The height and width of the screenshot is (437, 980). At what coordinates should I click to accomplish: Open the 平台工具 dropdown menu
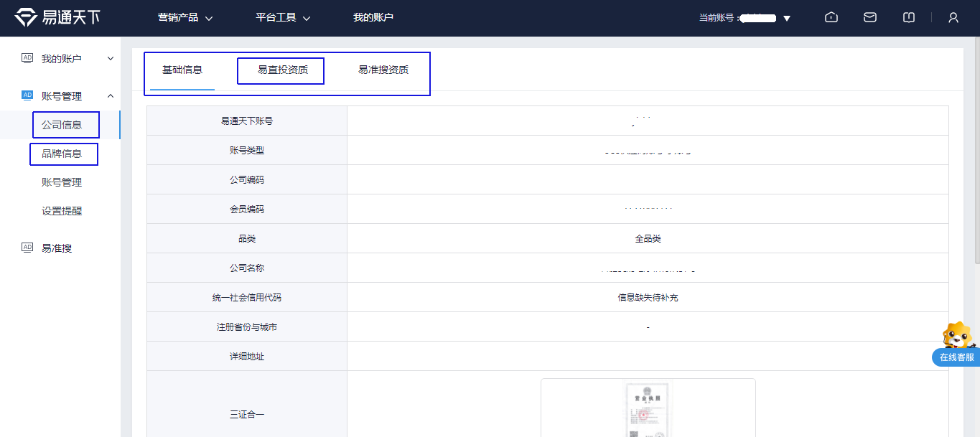283,18
